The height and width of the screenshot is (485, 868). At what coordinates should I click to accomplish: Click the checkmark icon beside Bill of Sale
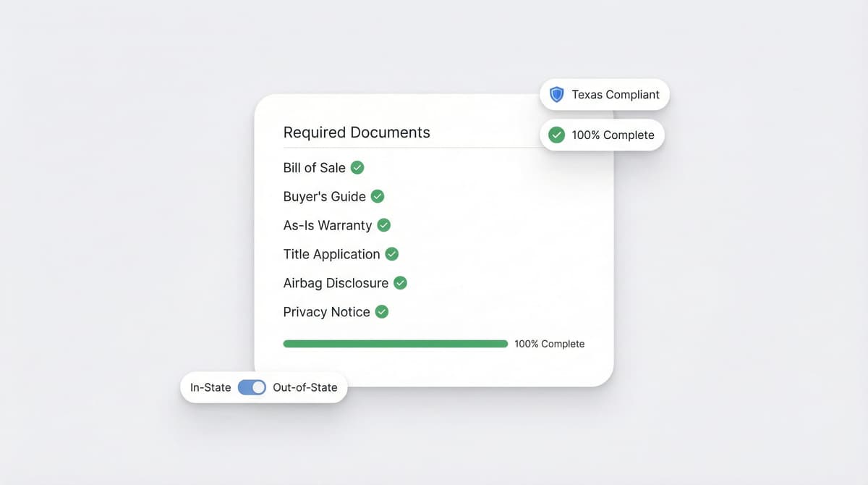click(x=357, y=167)
